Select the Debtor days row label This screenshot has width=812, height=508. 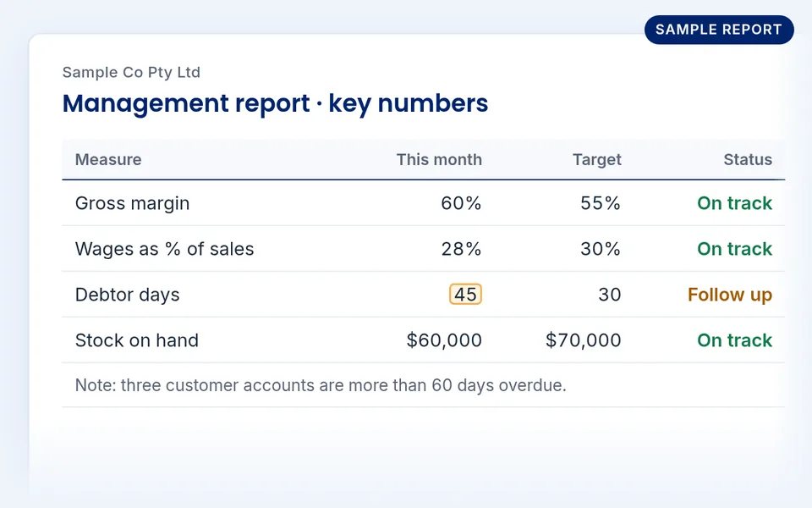128,295
